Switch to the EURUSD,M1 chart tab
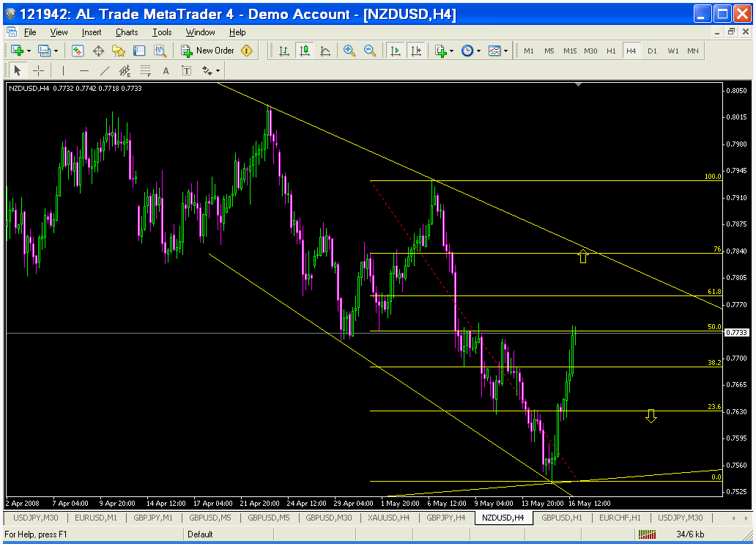This screenshot has width=756, height=544. tap(96, 518)
